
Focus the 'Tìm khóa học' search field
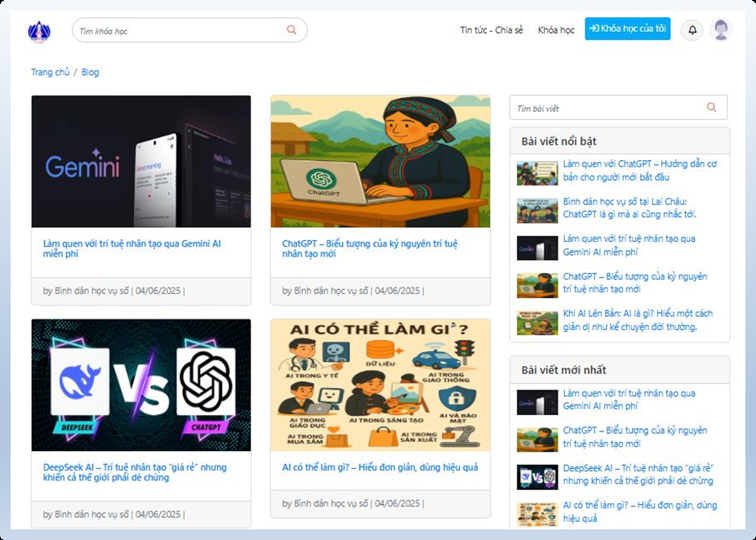click(x=180, y=31)
